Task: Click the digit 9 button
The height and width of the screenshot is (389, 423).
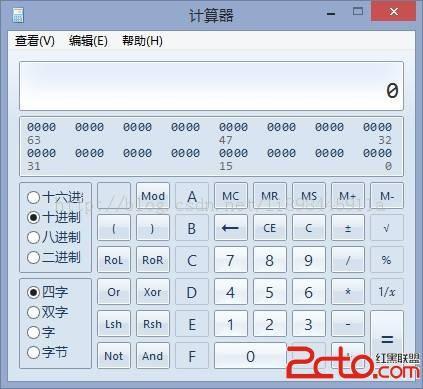Action: [x=309, y=260]
